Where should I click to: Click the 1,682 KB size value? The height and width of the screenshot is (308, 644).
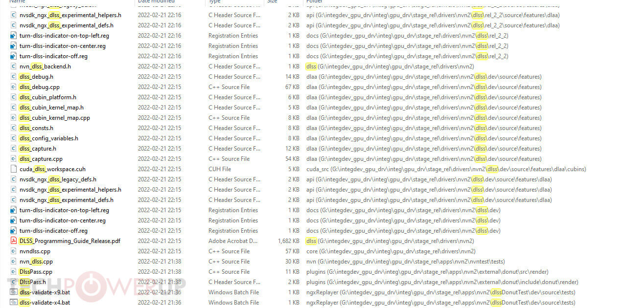[x=288, y=241]
